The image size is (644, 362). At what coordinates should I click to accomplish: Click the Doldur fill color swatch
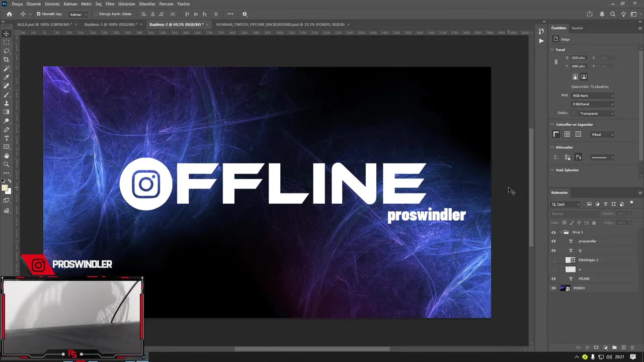(x=574, y=113)
